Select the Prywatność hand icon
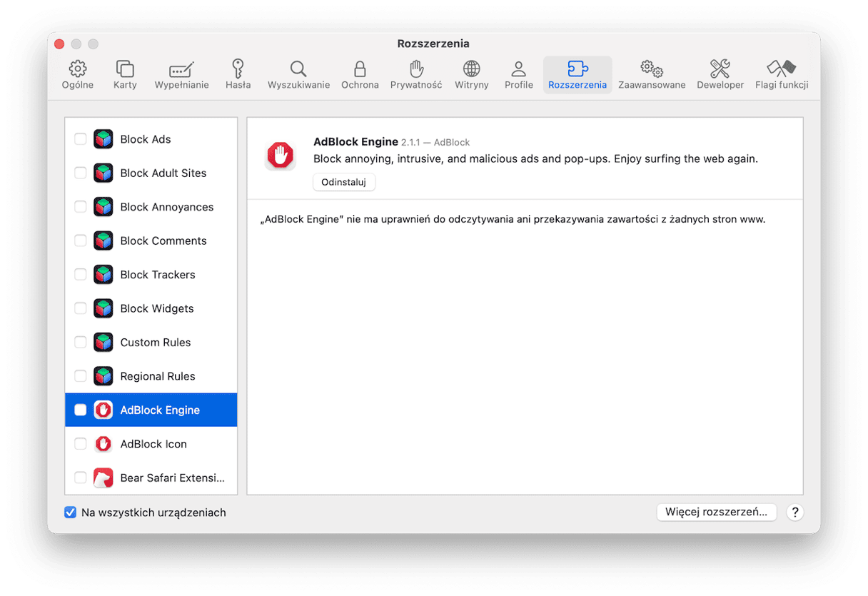The height and width of the screenshot is (596, 868). click(416, 69)
